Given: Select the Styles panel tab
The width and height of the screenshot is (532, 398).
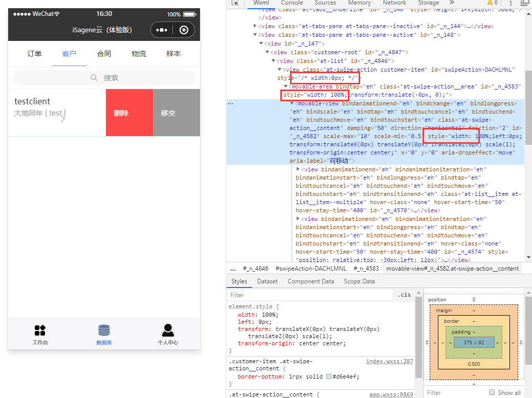Looking at the screenshot, I should click(239, 281).
